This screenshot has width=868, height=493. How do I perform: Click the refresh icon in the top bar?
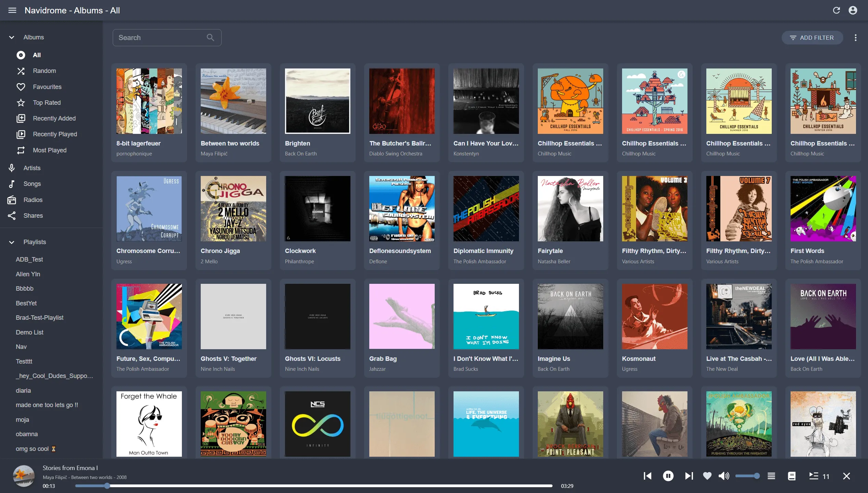coord(836,10)
